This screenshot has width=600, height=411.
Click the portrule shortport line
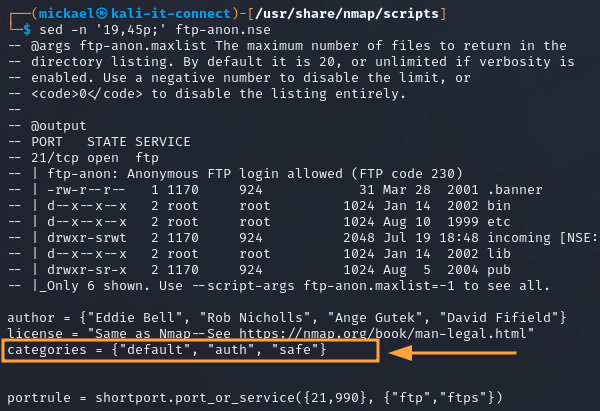(252, 398)
